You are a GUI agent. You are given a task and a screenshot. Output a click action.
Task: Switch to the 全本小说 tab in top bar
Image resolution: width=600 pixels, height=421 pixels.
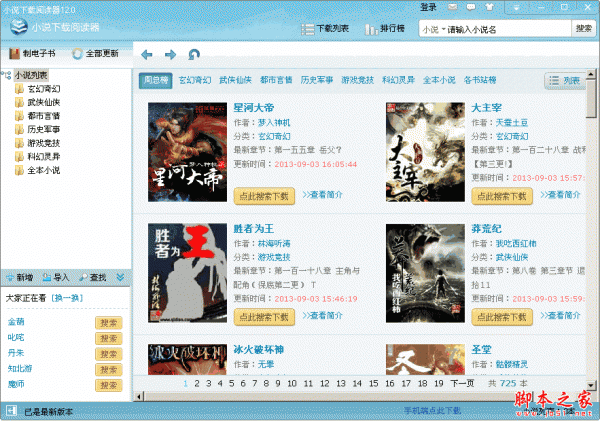[439, 80]
